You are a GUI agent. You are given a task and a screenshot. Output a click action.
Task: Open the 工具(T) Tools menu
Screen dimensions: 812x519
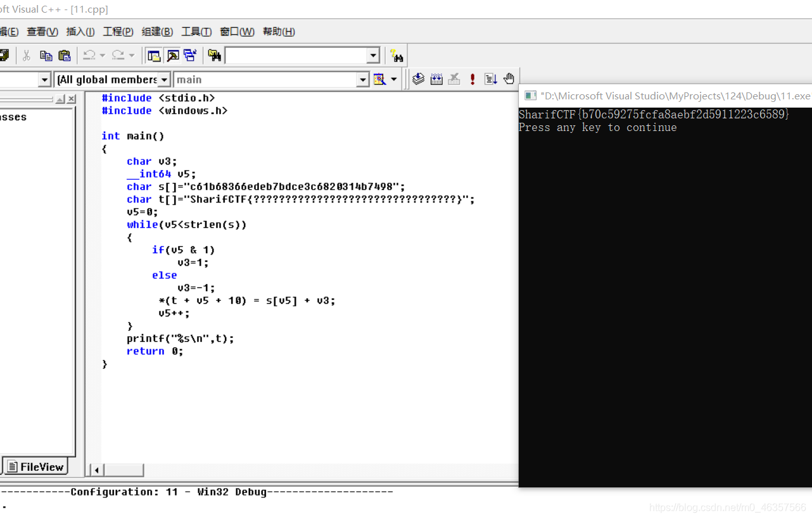click(x=196, y=32)
